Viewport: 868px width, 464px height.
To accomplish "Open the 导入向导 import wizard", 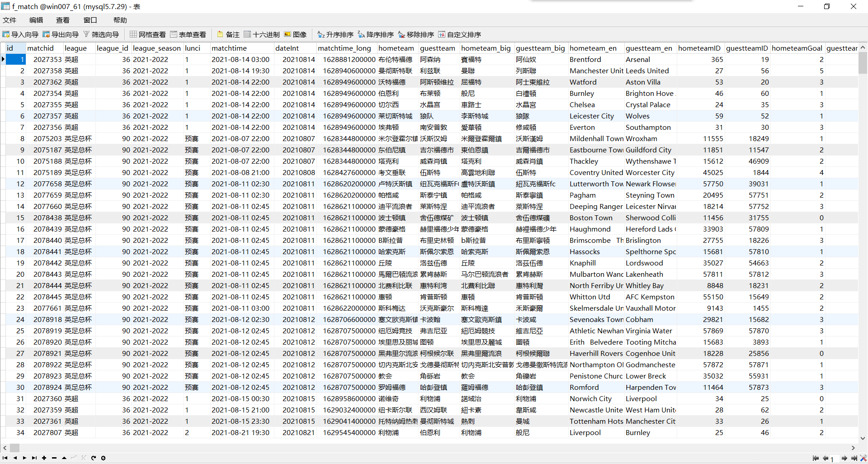I will pos(20,34).
